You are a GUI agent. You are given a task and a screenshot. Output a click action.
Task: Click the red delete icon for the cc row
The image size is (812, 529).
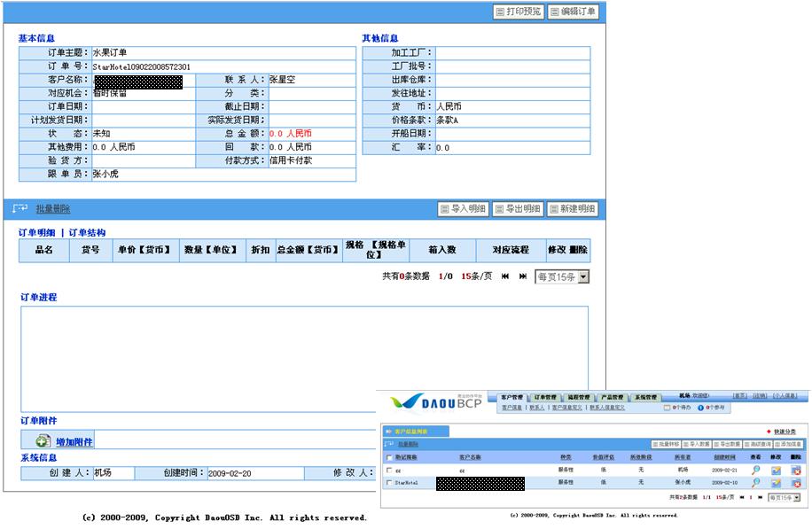[795, 471]
